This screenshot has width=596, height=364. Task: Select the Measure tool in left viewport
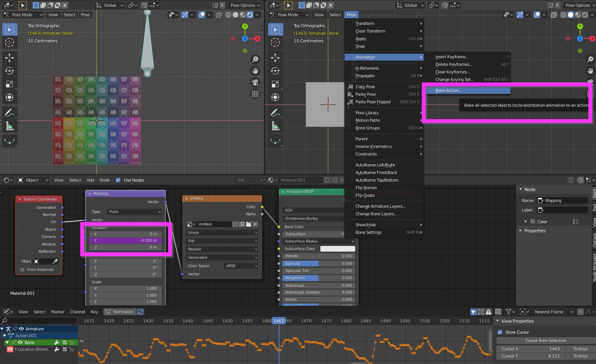(9, 126)
